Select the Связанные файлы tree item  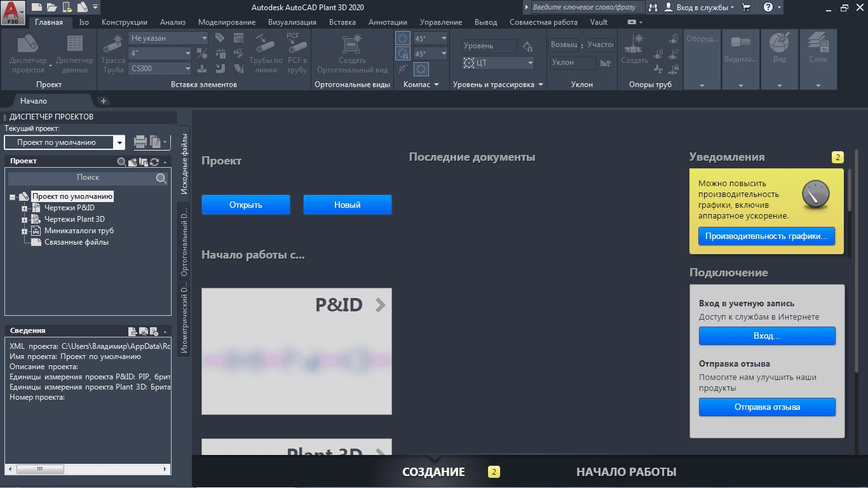pos(76,242)
